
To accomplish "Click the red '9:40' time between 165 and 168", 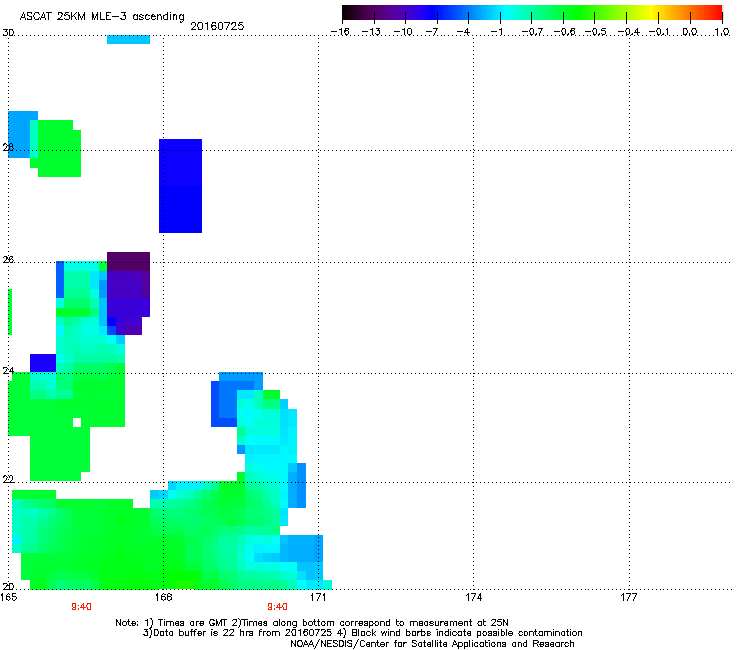I will 81,607.
